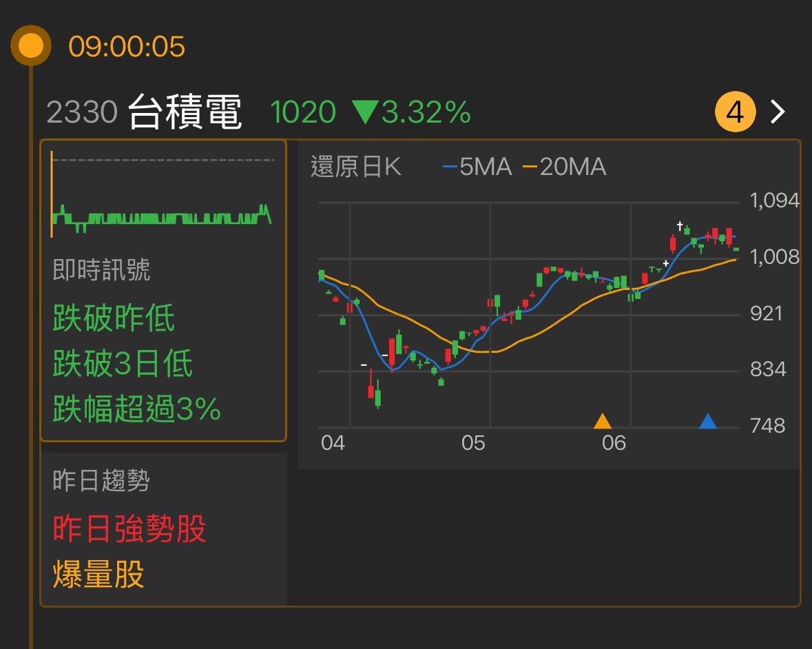Click the 1,094 price axis label

pos(774,200)
